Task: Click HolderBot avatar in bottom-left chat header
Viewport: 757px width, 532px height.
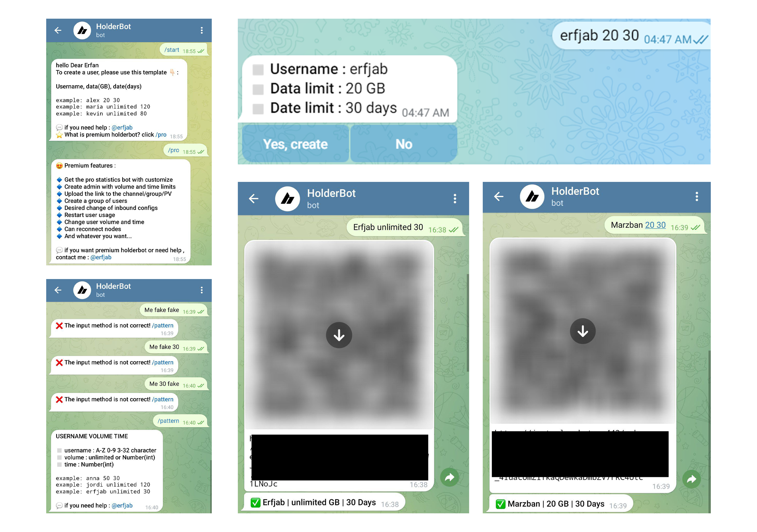Action: (82, 290)
